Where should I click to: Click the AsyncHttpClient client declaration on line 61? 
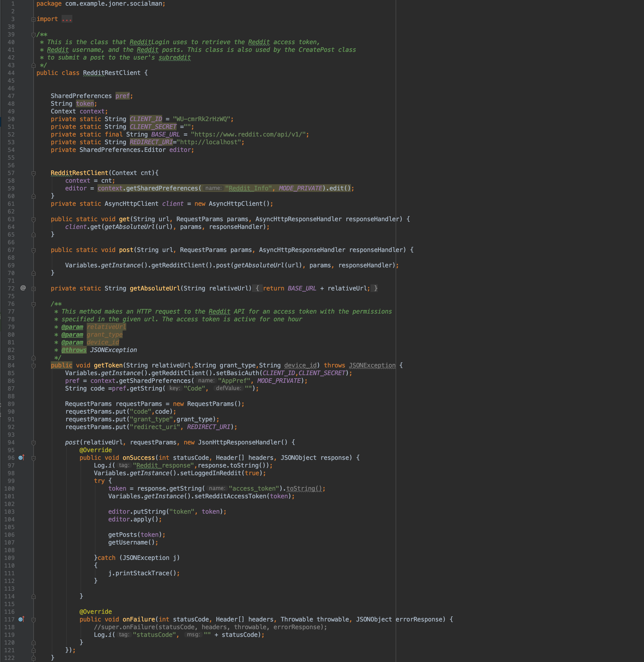click(162, 204)
